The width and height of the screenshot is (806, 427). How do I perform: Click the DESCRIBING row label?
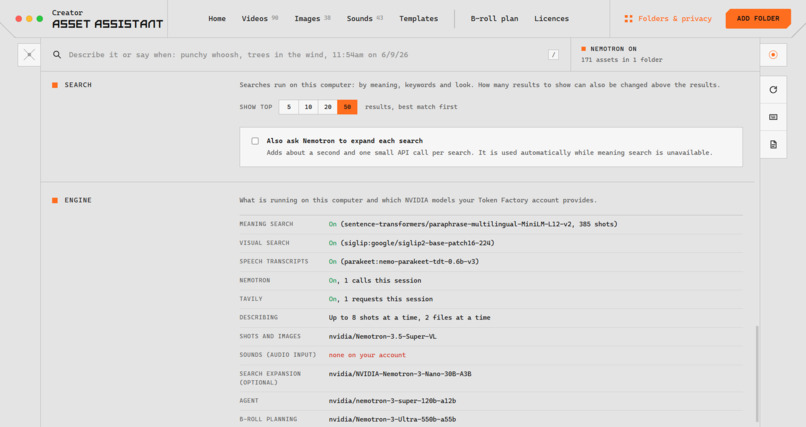coord(258,318)
